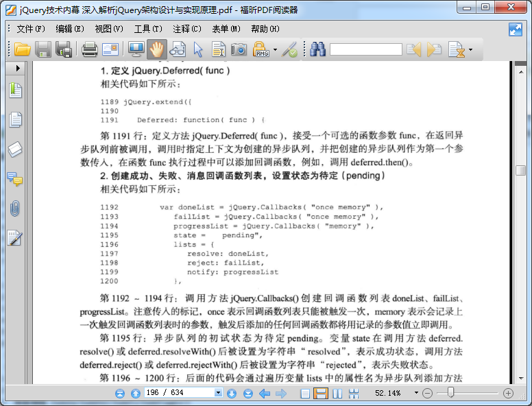Expand the navigation side panel

[18, 68]
